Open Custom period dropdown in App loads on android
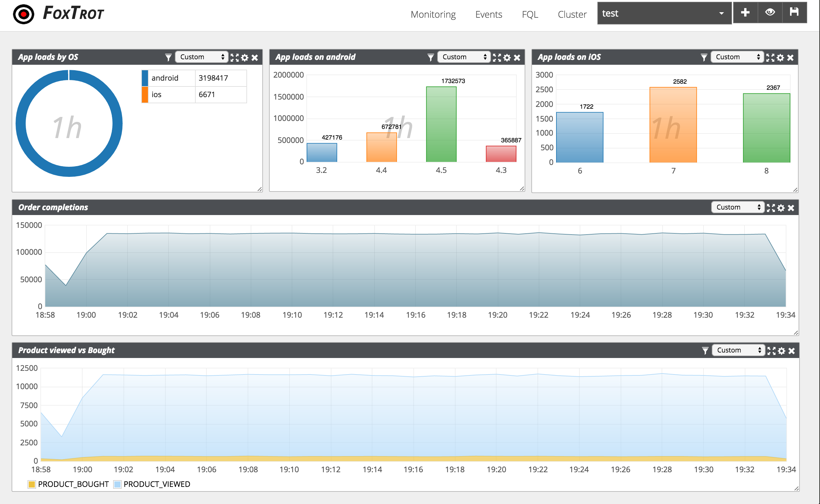Image resolution: width=820 pixels, height=504 pixels. click(464, 57)
